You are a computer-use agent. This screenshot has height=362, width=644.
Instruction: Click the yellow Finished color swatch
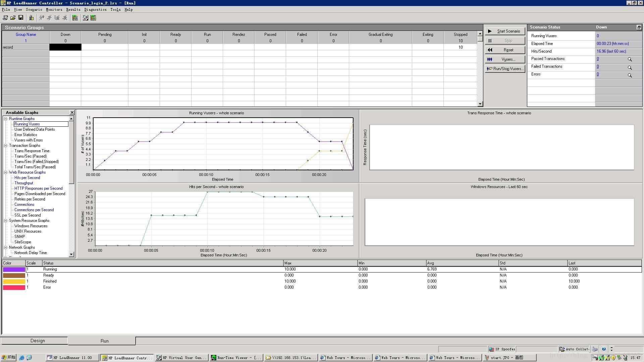click(14, 281)
